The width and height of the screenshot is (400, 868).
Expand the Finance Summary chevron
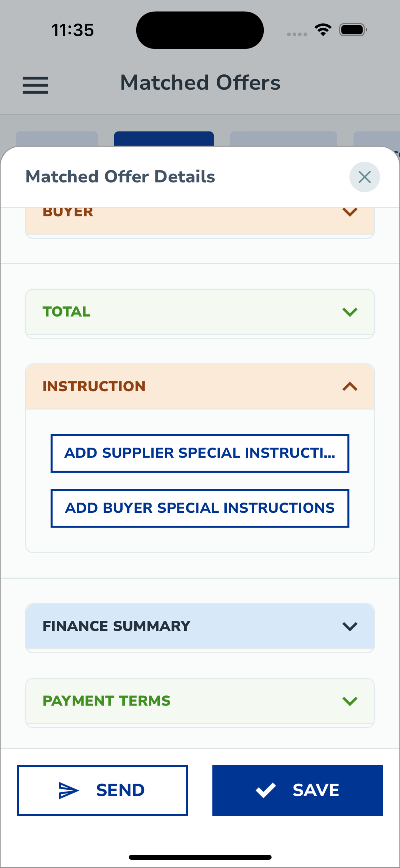(x=350, y=626)
